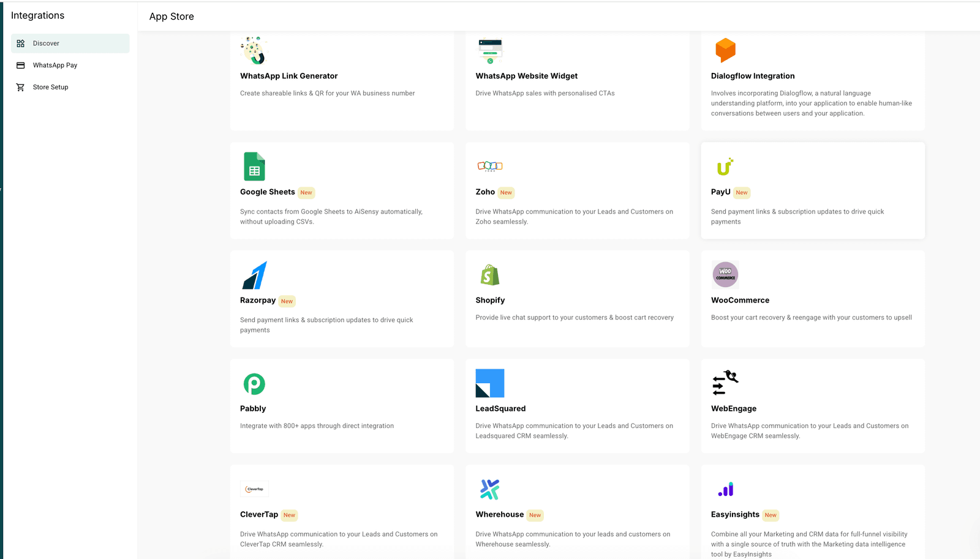Click the Razorpay title
980x559 pixels.
[x=258, y=300]
